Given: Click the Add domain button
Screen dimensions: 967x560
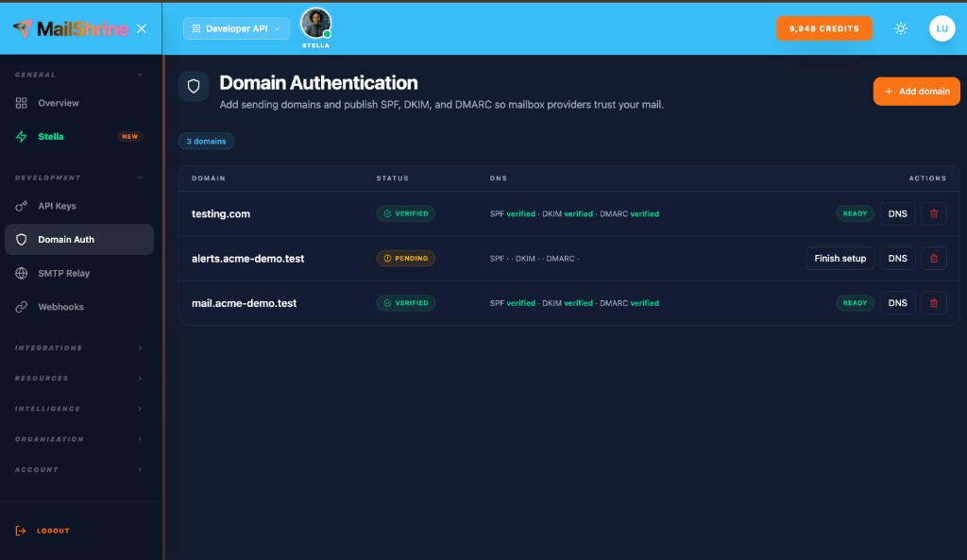Looking at the screenshot, I should (x=916, y=92).
